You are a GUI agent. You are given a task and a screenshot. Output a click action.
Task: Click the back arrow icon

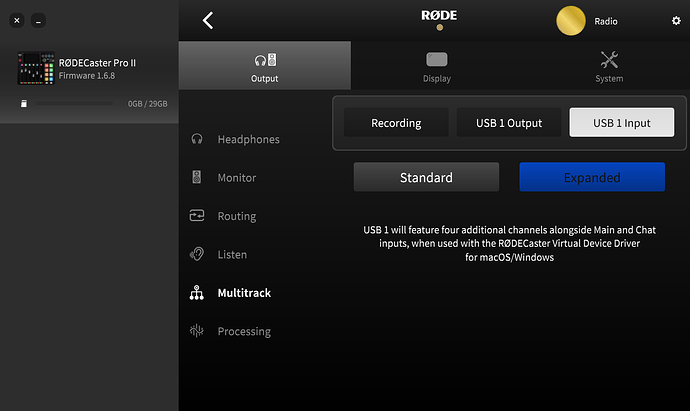(208, 20)
